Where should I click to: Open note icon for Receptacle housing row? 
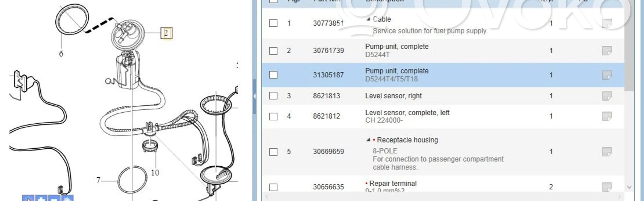coord(607,151)
